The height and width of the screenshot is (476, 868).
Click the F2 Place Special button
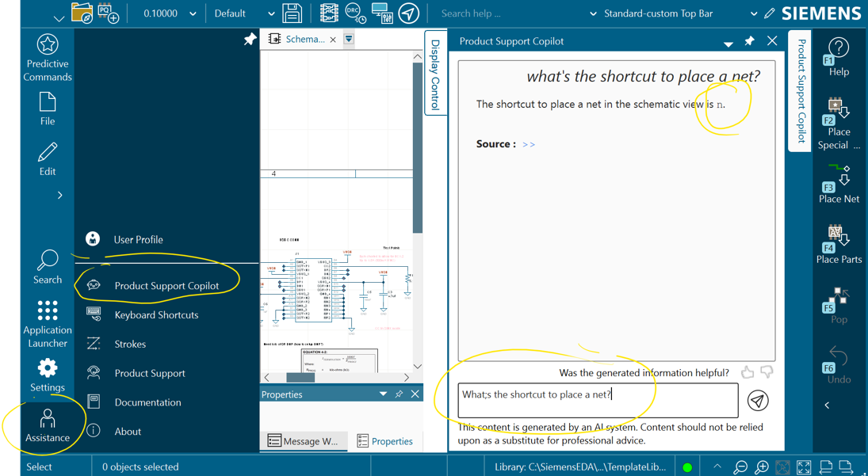pos(839,124)
